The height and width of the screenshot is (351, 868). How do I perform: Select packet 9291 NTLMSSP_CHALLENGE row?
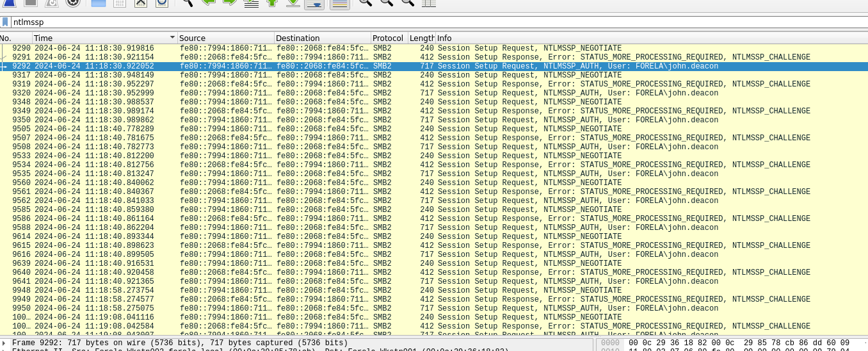[434, 57]
